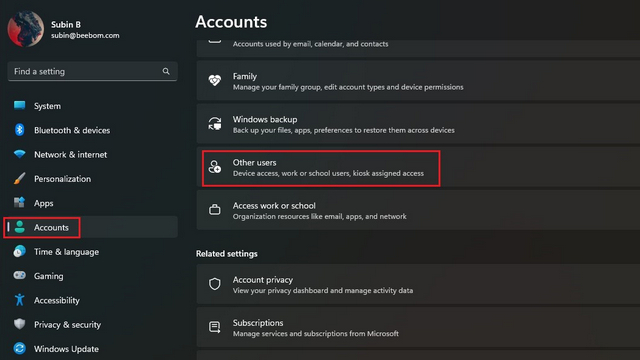The width and height of the screenshot is (640, 360).
Task: Click the Subin B account name
Action: pyautogui.click(x=66, y=24)
